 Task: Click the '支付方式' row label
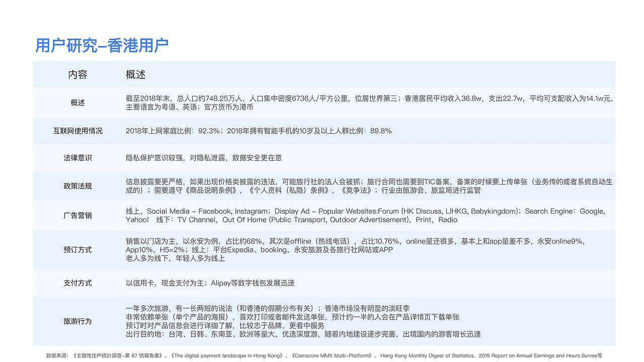coord(78,283)
